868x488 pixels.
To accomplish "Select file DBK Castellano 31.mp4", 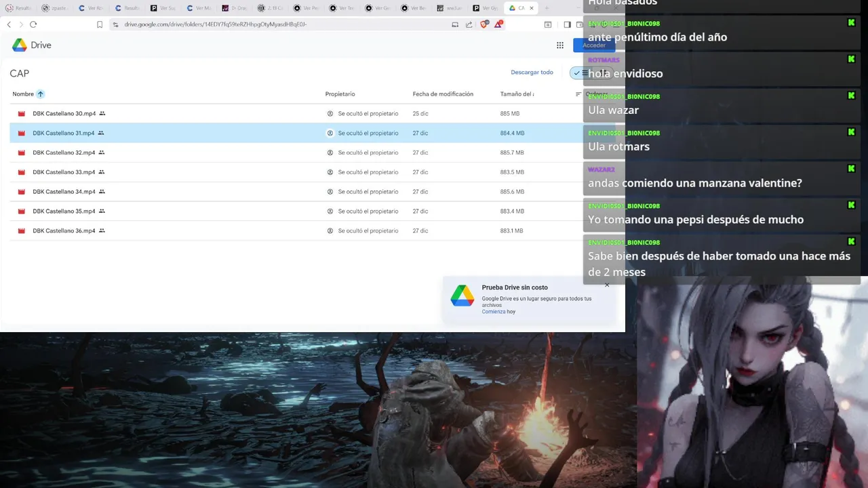I will pyautogui.click(x=64, y=134).
